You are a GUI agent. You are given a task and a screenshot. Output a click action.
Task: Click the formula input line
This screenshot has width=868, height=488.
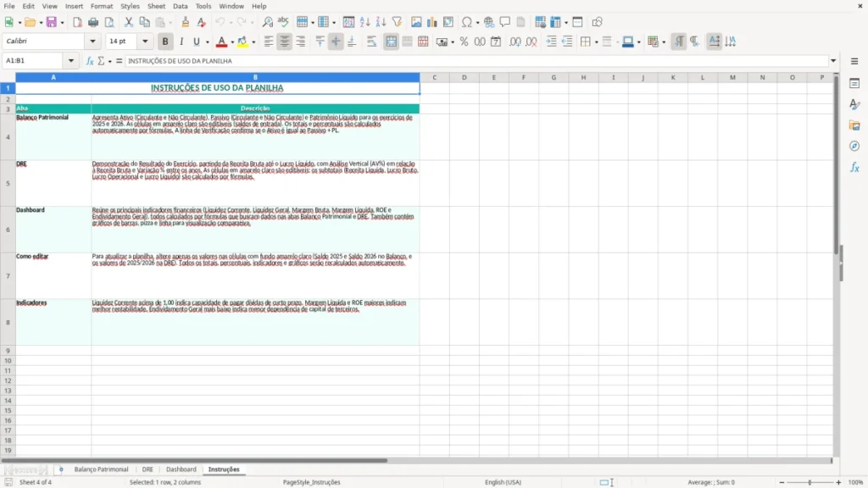tap(476, 61)
